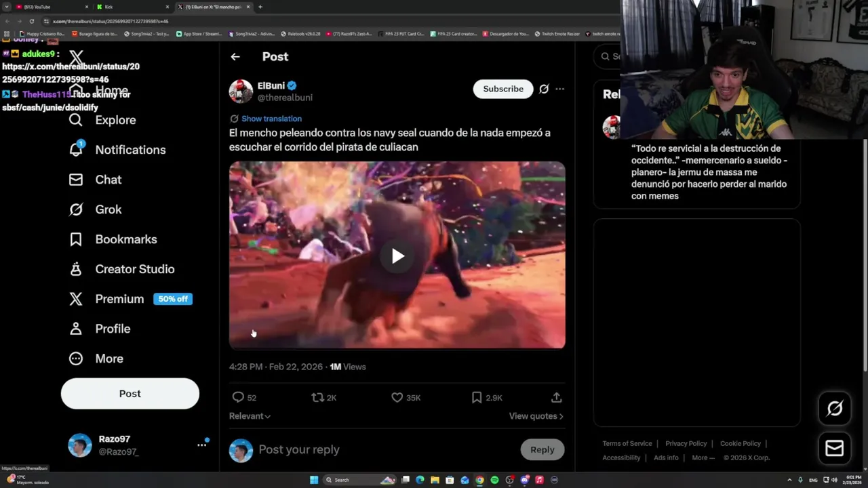
Task: Click the weather widget showing 17°C
Action: [28, 479]
